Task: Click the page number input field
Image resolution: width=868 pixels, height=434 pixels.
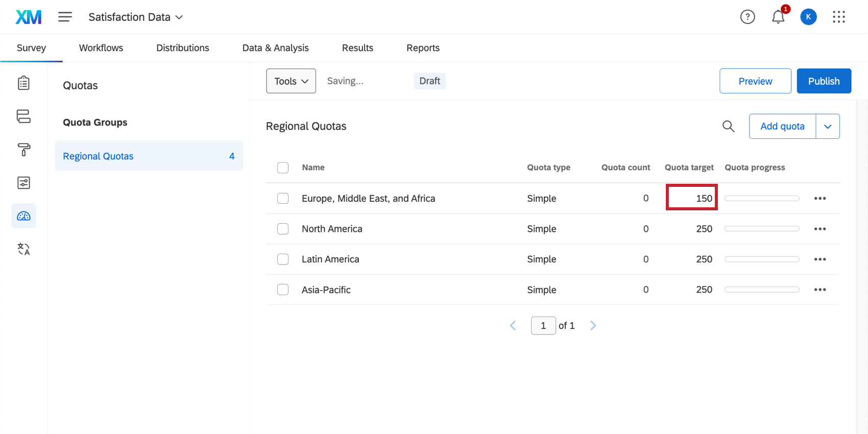Action: coord(543,326)
